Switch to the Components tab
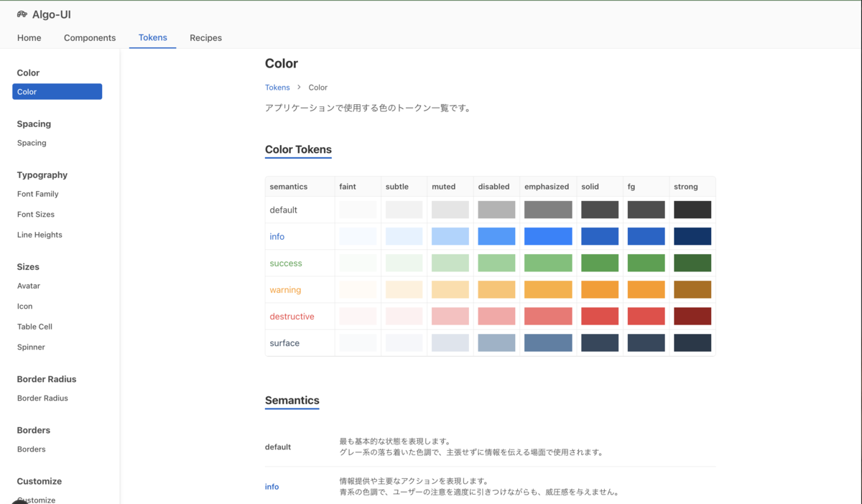 click(x=90, y=37)
